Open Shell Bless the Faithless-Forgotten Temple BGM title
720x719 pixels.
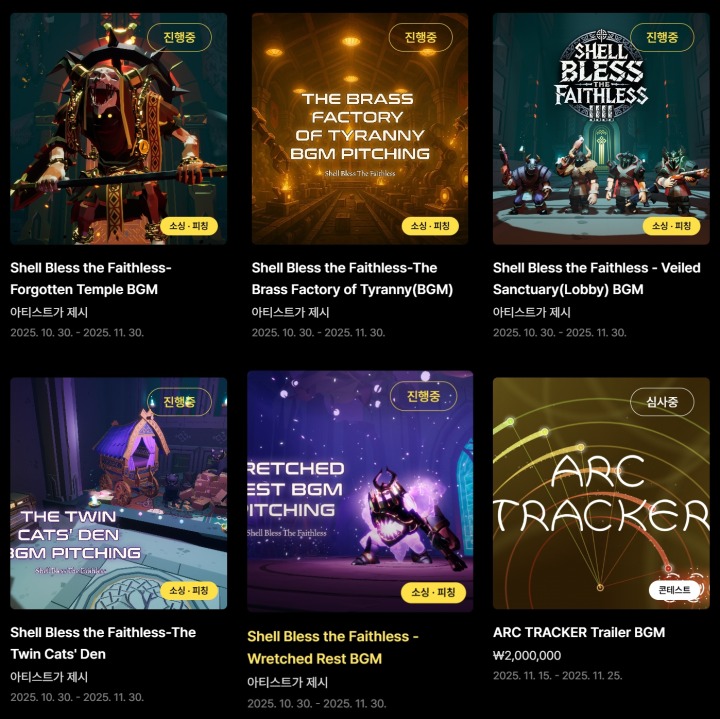91,279
